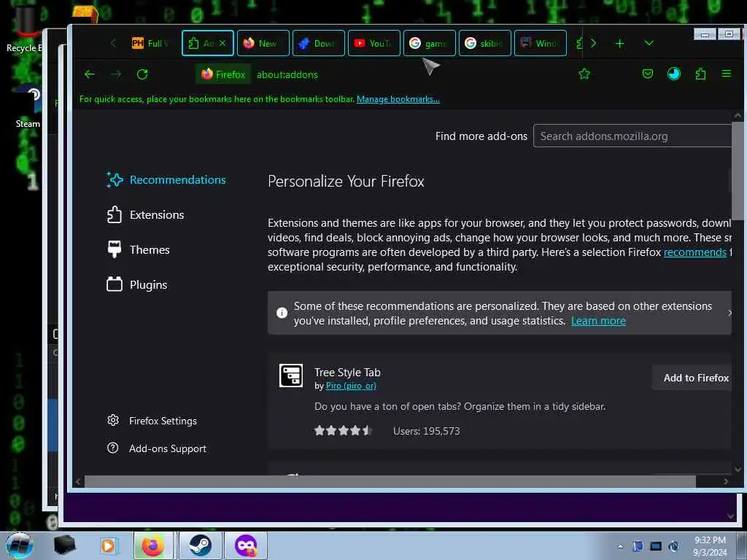Click the scroll down arrow of page
The height and width of the screenshot is (560, 747).
[x=738, y=470]
